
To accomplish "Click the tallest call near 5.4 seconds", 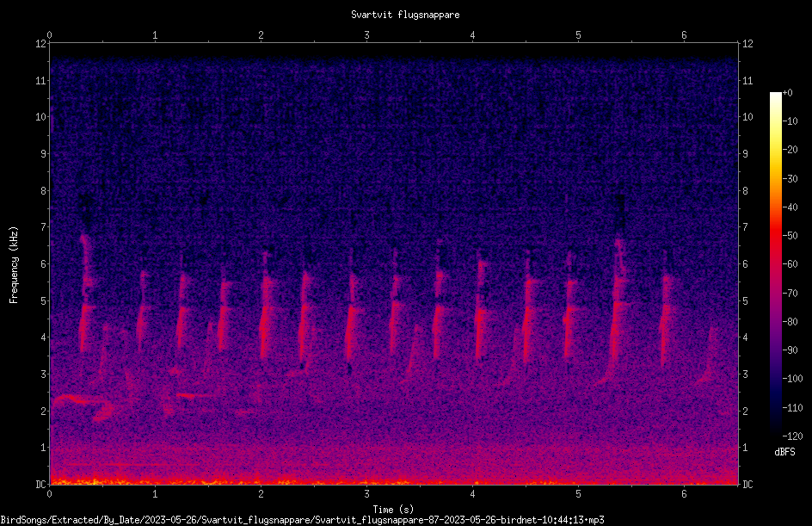I will coord(618,311).
